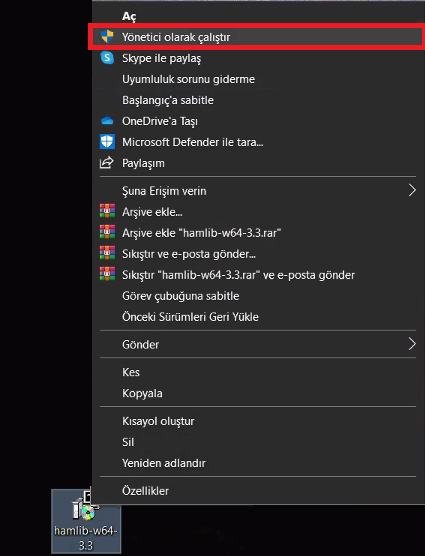
Task: Choose Önceki Sürümleri Geri Yükle
Action: 190,317
